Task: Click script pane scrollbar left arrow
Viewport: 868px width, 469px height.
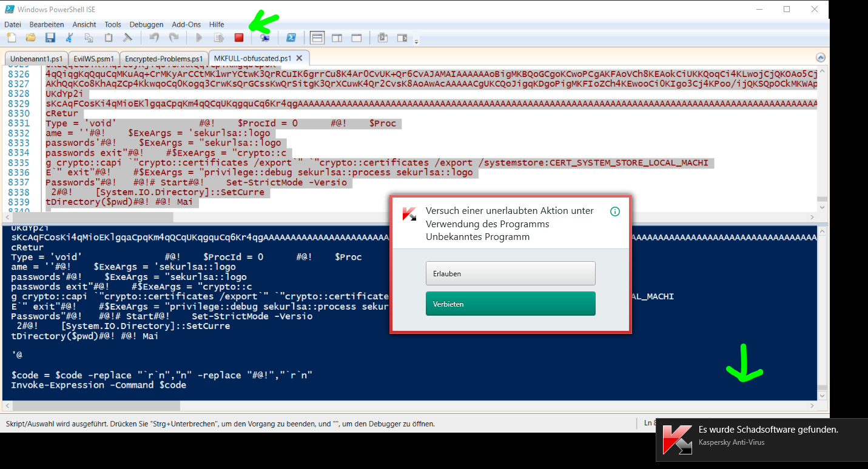Action: pyautogui.click(x=8, y=216)
